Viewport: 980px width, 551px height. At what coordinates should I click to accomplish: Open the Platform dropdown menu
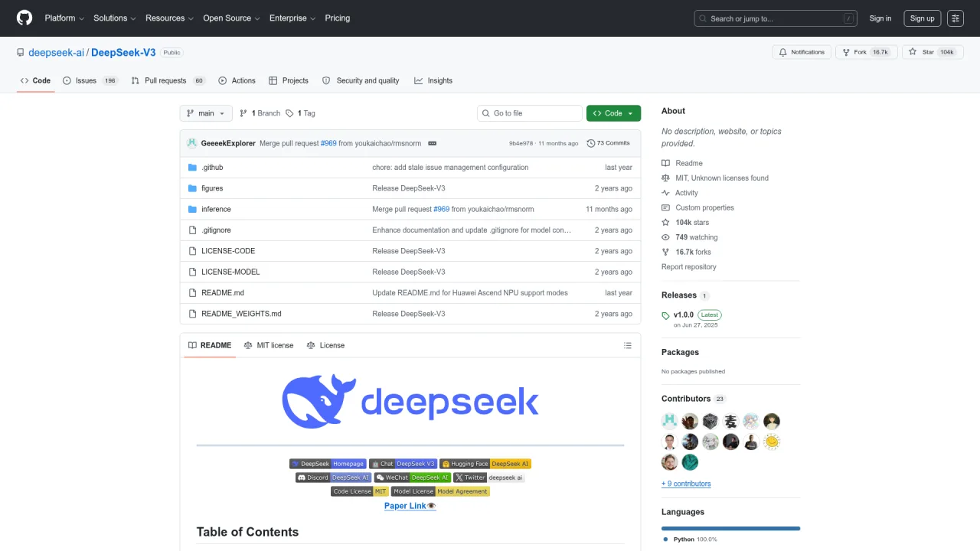point(64,18)
